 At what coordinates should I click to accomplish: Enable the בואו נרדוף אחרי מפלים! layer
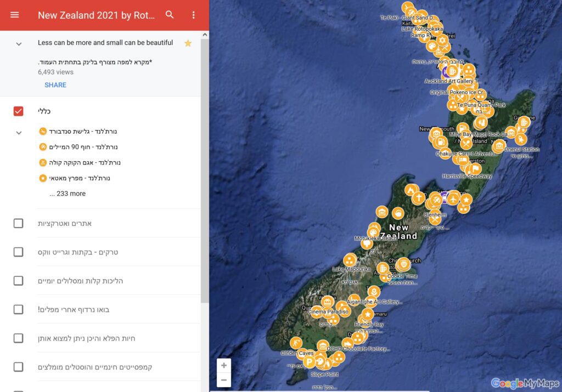pos(18,309)
